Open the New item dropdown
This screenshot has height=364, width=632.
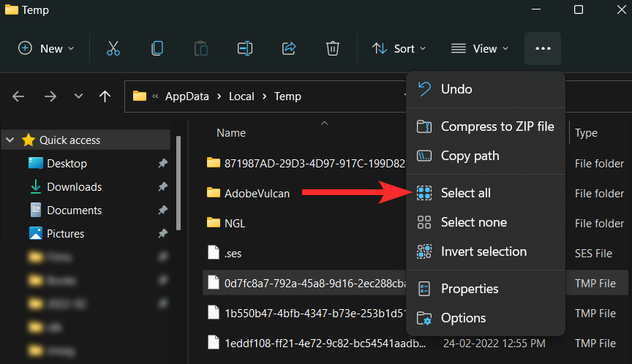point(46,49)
